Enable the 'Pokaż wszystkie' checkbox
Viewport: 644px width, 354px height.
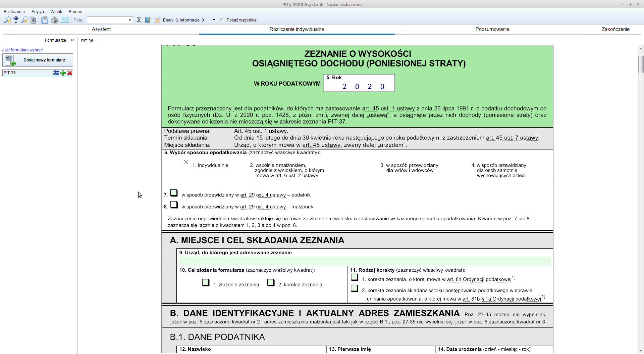pyautogui.click(x=222, y=20)
